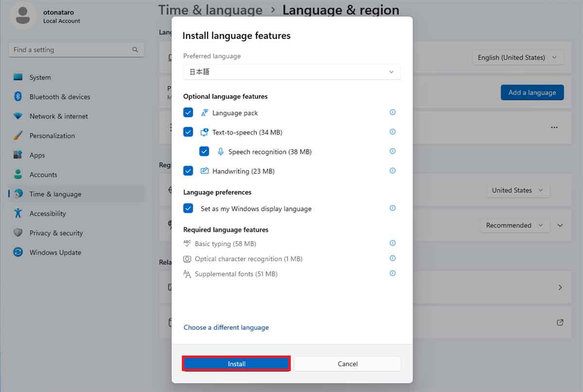
Task: Open Network & internet settings
Action: 77,116
